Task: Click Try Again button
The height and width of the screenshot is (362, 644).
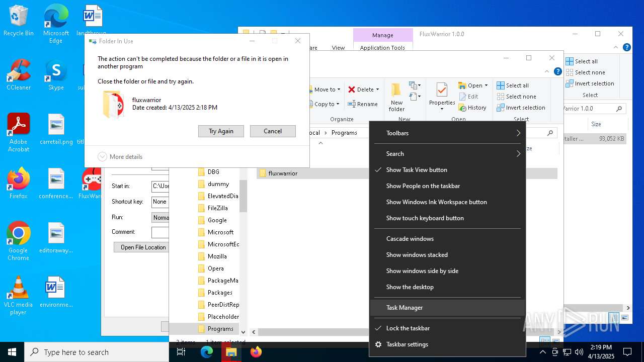Action: point(221,131)
